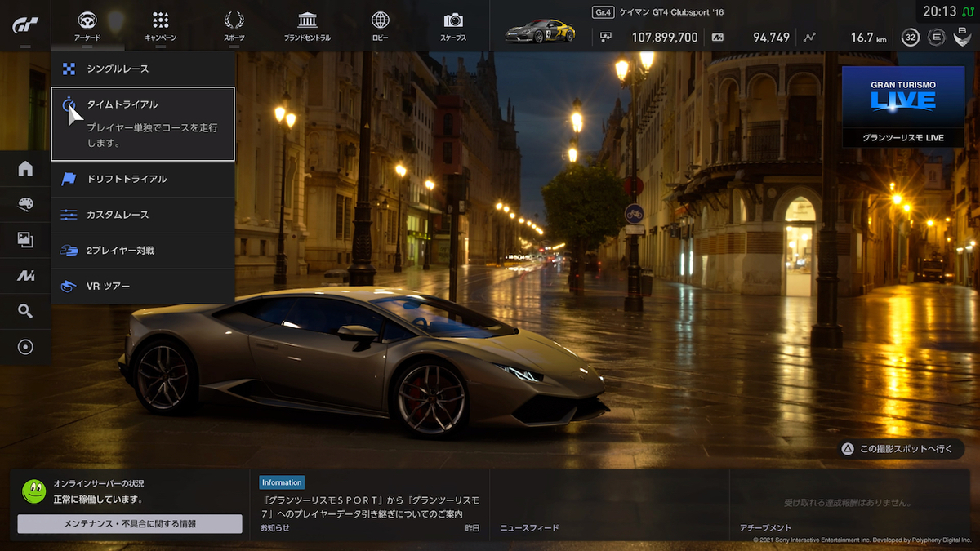Image resolution: width=980 pixels, height=551 pixels.
Task: Open the ブランドセントラル tab
Action: pos(307,26)
